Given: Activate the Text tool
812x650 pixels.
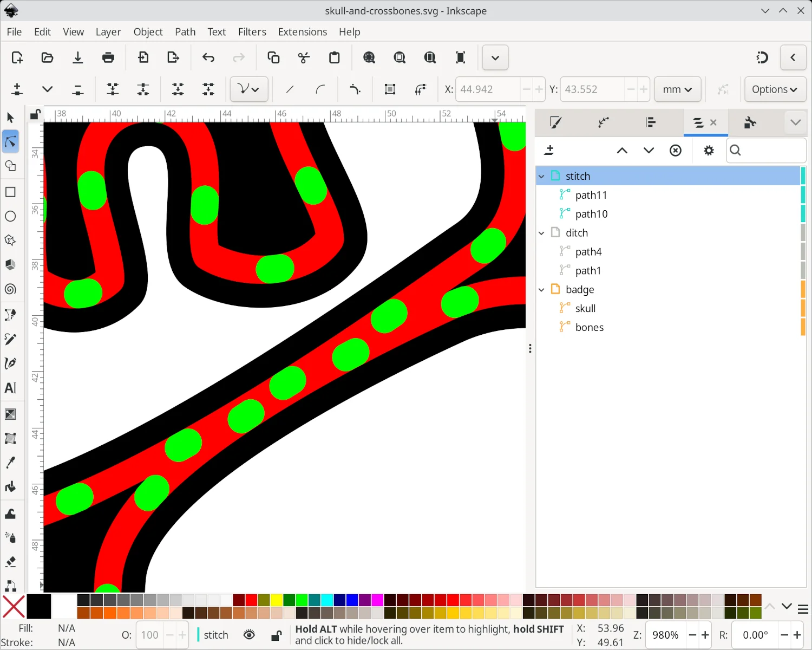Looking at the screenshot, I should (x=10, y=388).
